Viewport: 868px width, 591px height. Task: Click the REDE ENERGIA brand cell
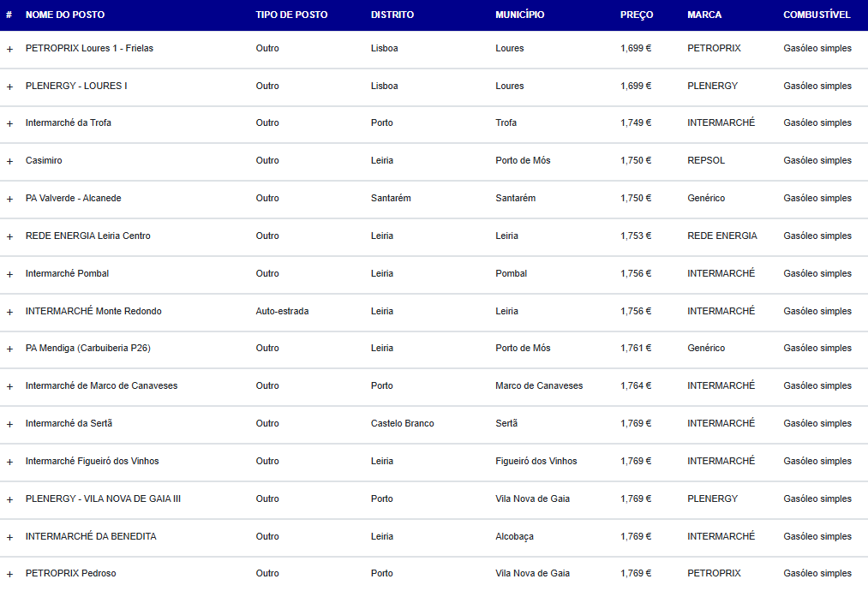click(x=721, y=236)
